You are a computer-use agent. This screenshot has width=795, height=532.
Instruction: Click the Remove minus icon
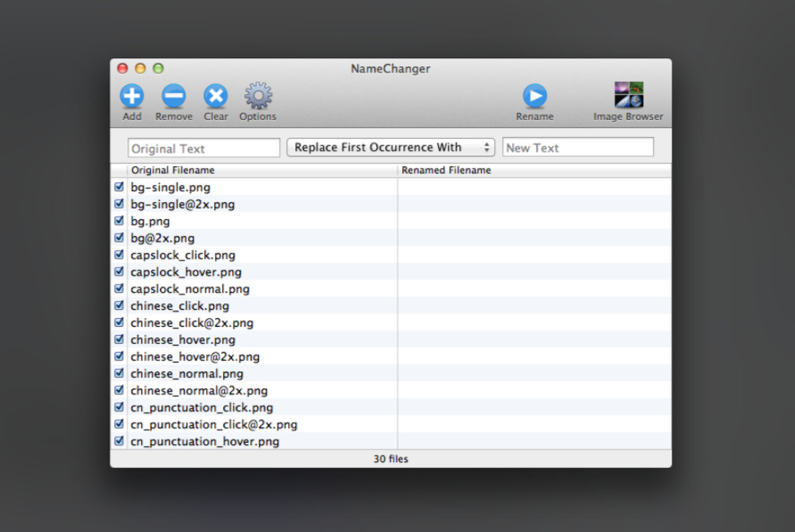point(174,97)
